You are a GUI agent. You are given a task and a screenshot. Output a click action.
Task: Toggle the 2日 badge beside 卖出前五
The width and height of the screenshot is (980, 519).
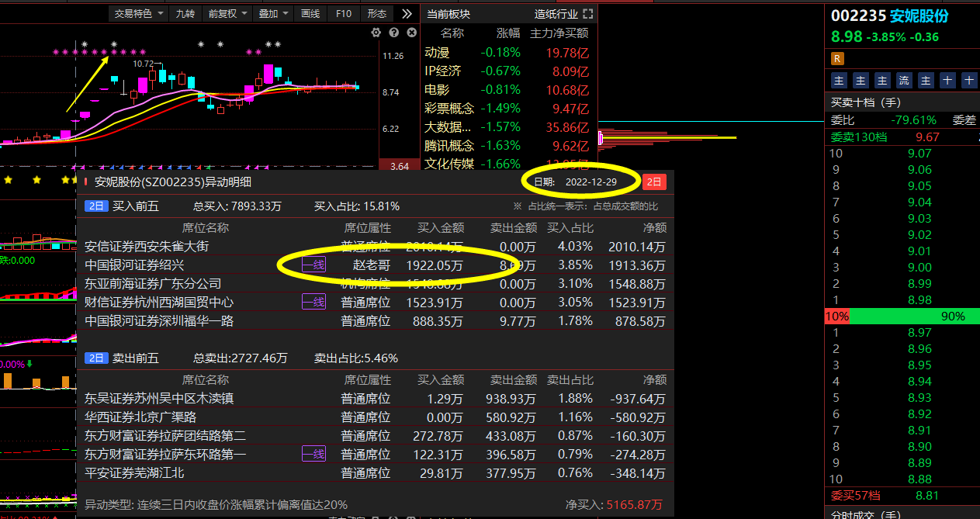click(96, 358)
